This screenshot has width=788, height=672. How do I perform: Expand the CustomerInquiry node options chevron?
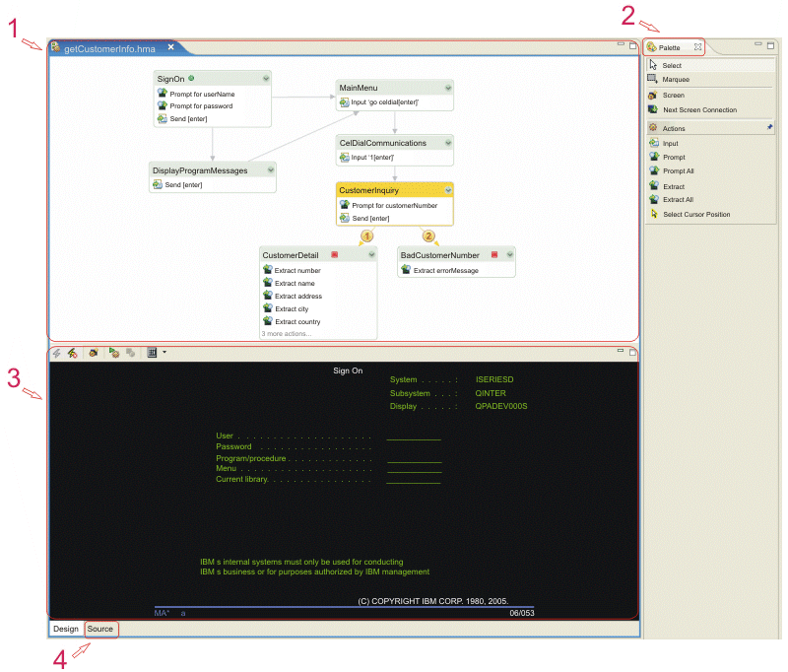[x=448, y=190]
